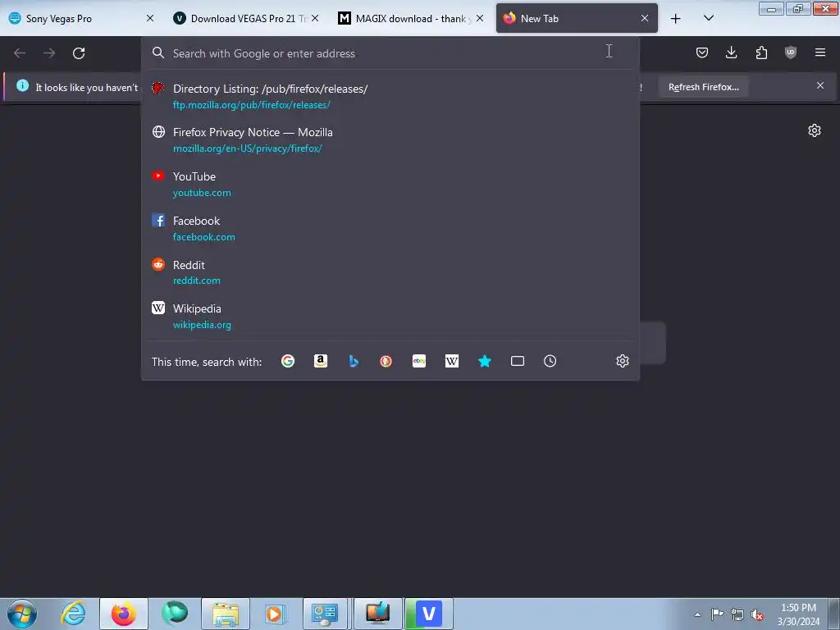Open the Pocket save icon

[x=702, y=52]
